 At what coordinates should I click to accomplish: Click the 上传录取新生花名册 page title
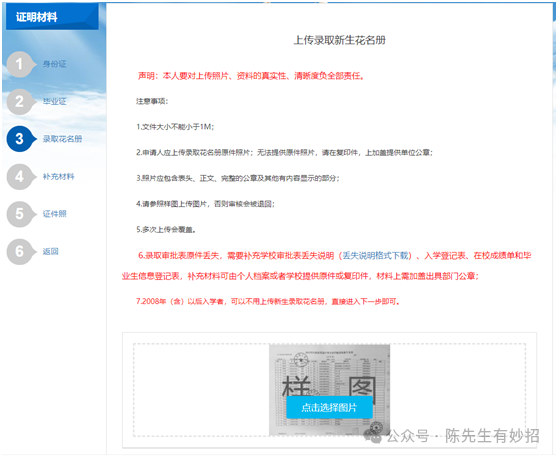[x=339, y=40]
